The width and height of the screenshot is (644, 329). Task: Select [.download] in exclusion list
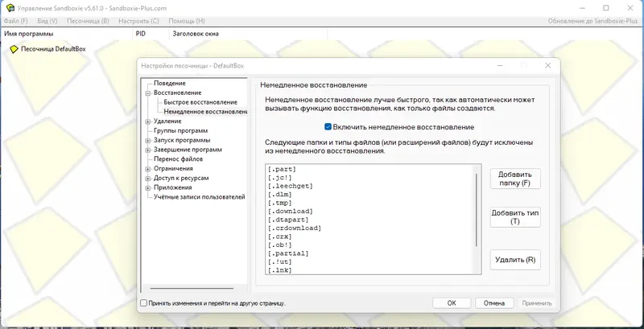click(x=291, y=212)
